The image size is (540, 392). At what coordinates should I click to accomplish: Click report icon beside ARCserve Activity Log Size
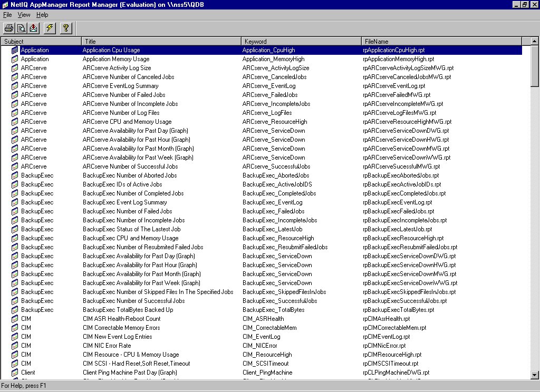pos(14,68)
